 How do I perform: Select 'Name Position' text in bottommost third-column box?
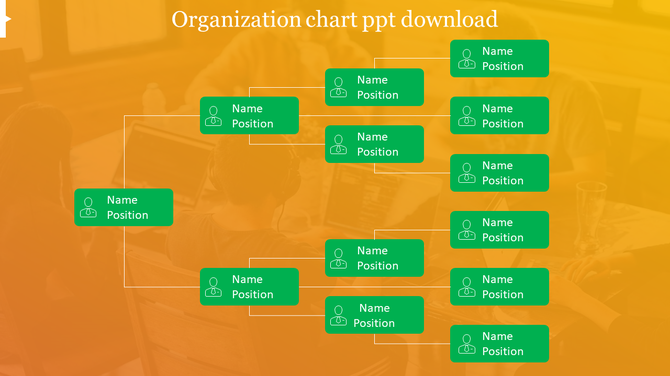pyautogui.click(x=374, y=315)
